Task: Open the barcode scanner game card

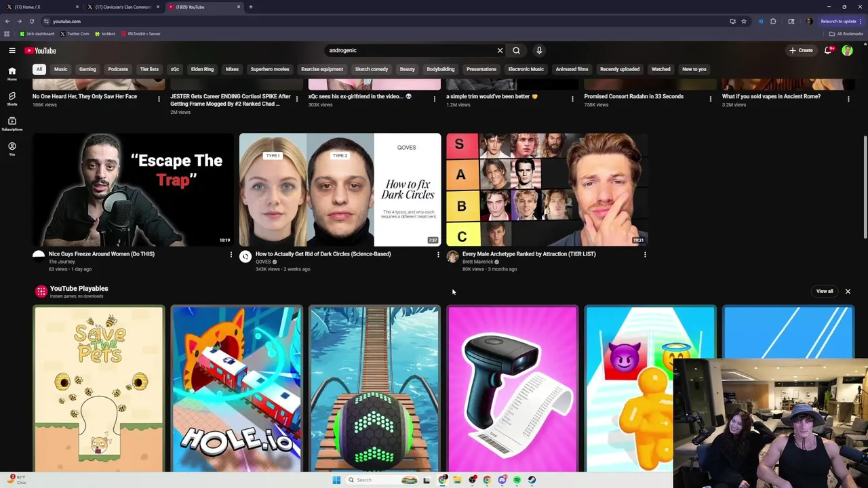Action: (513, 388)
